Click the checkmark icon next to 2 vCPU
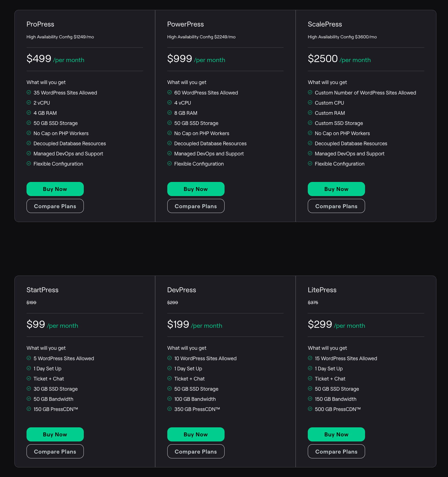 coord(29,102)
